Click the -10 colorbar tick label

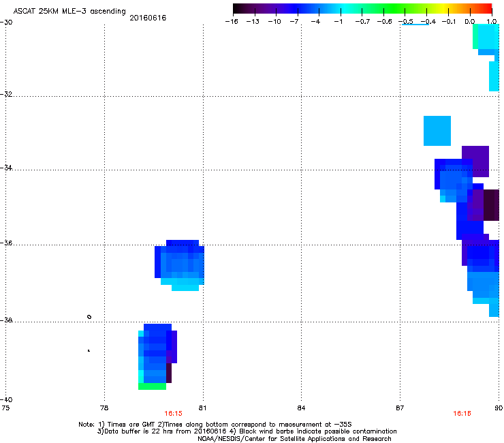pos(274,22)
